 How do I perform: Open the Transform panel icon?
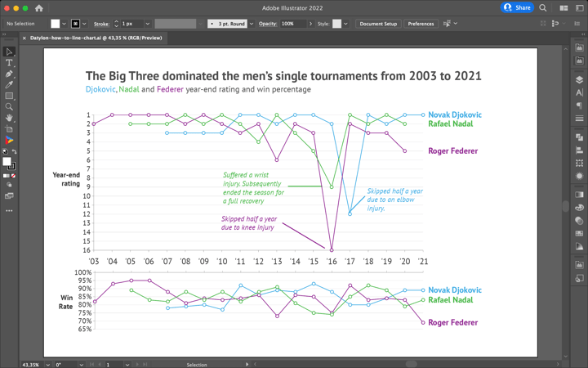579,163
